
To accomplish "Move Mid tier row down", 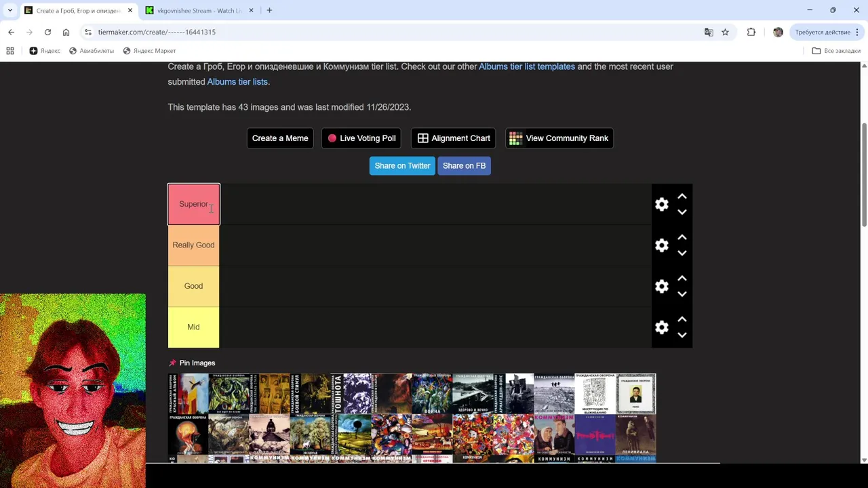I will [682, 335].
